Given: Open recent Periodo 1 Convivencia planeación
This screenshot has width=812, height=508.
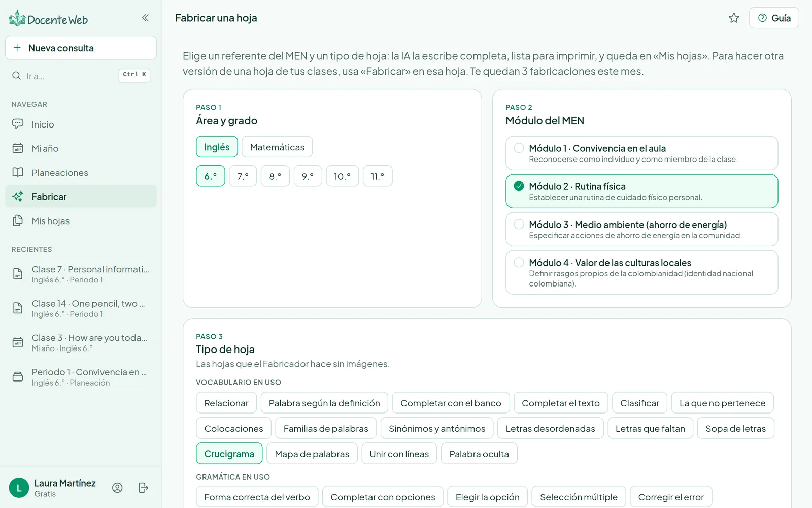Looking at the screenshot, I should [81, 377].
